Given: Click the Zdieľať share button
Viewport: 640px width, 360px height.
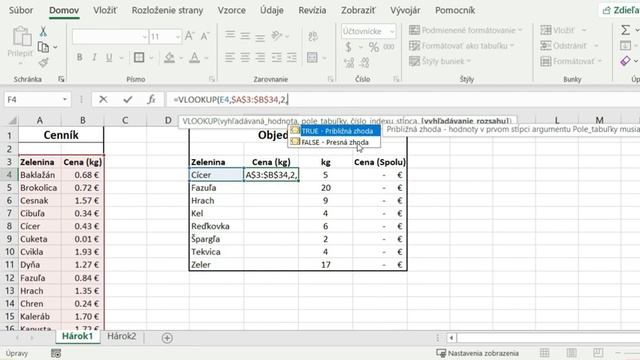Looking at the screenshot, I should tap(621, 10).
